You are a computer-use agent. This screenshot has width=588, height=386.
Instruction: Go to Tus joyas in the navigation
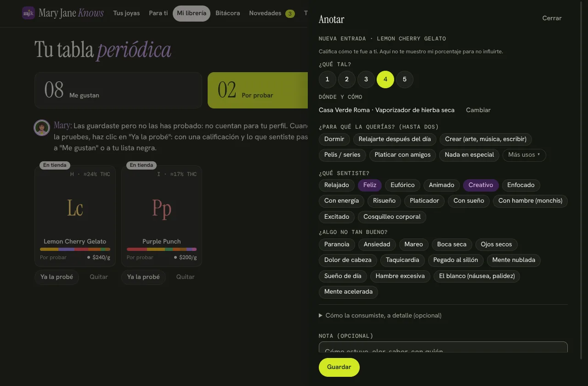pos(126,13)
